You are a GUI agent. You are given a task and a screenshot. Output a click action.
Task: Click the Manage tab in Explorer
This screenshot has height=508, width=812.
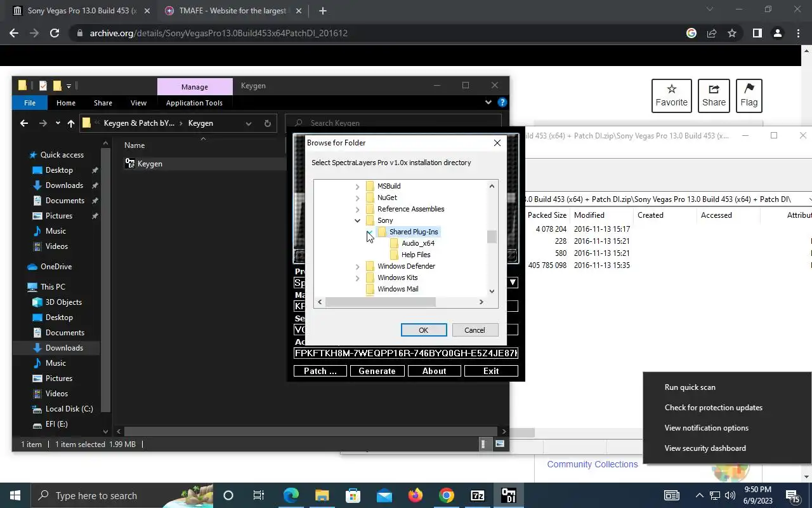point(195,86)
